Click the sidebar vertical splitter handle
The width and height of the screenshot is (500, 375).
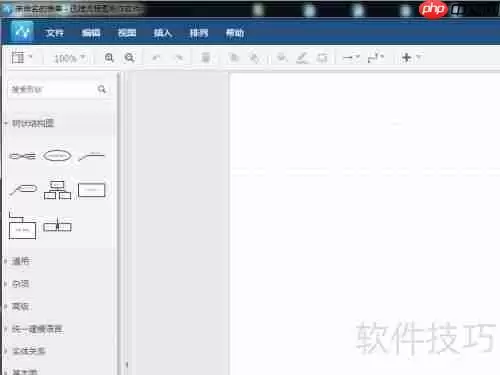coord(126,364)
